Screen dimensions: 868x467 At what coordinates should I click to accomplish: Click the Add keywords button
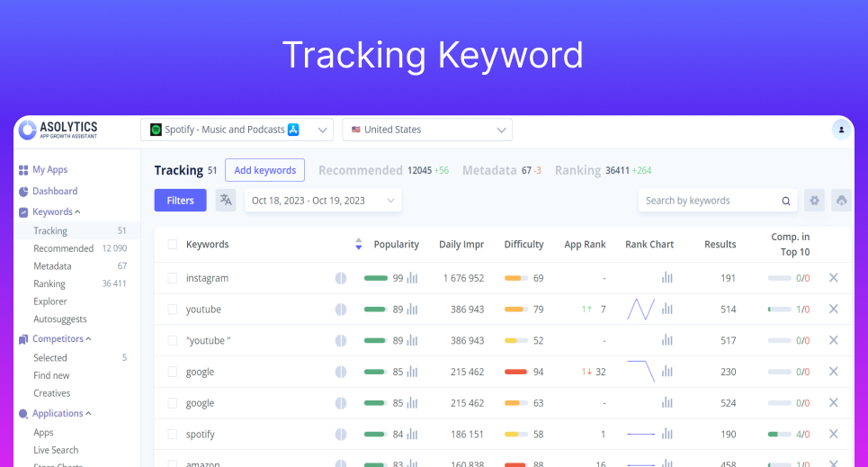pyautogui.click(x=264, y=170)
